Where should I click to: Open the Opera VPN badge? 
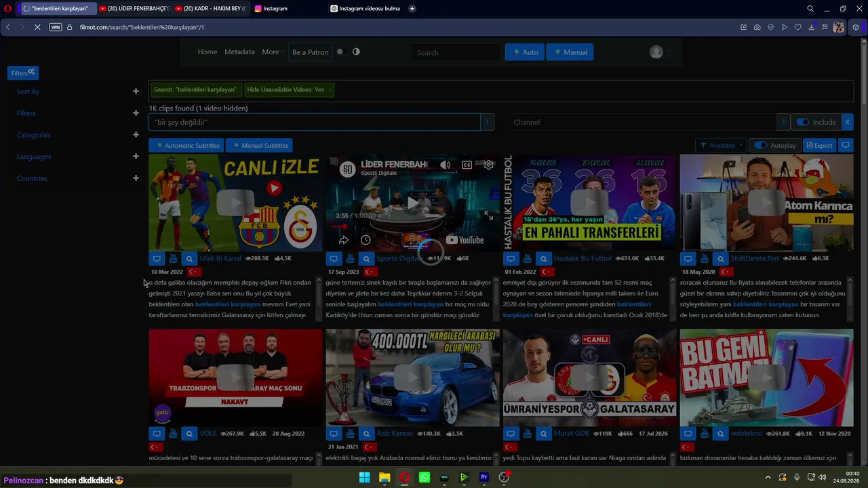click(56, 27)
